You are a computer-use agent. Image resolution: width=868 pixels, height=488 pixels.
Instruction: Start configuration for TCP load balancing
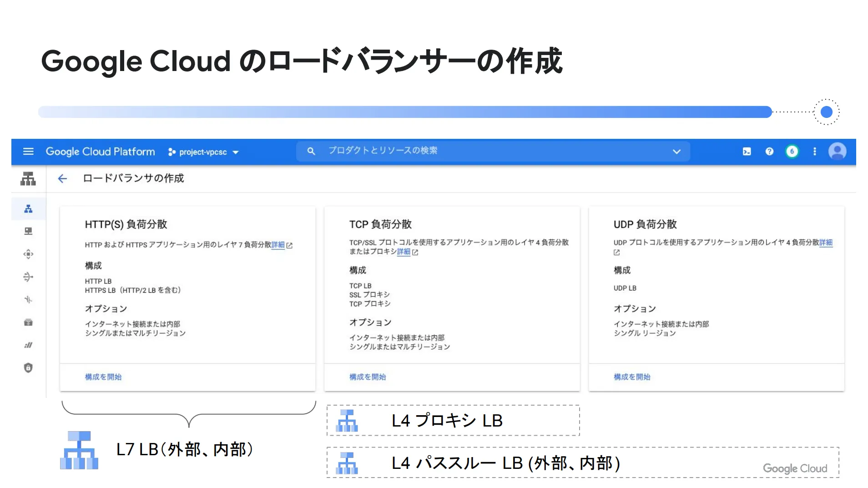click(x=368, y=377)
